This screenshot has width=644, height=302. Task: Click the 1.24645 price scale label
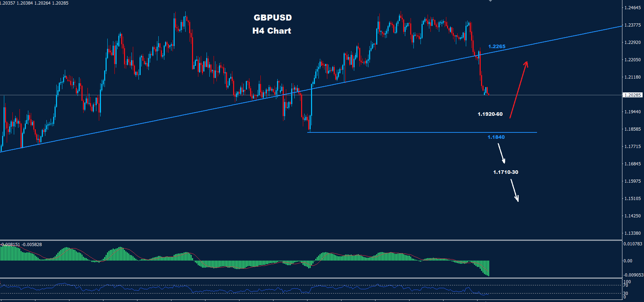click(x=632, y=8)
